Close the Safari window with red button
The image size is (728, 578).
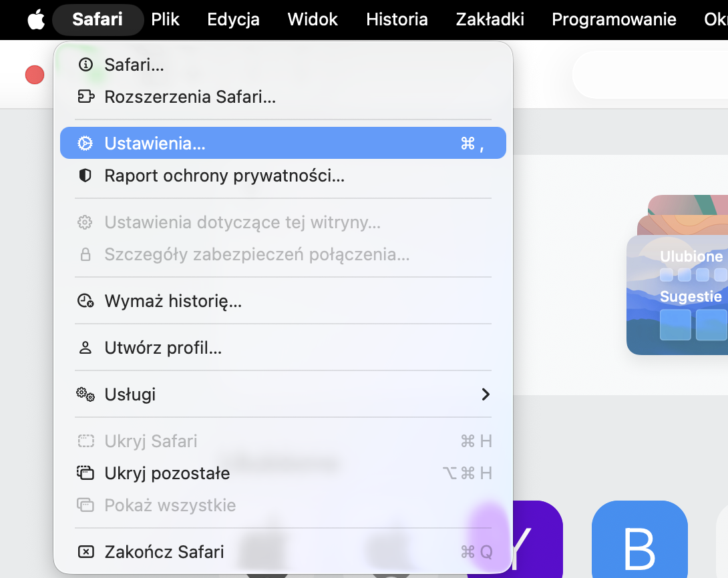coord(35,75)
